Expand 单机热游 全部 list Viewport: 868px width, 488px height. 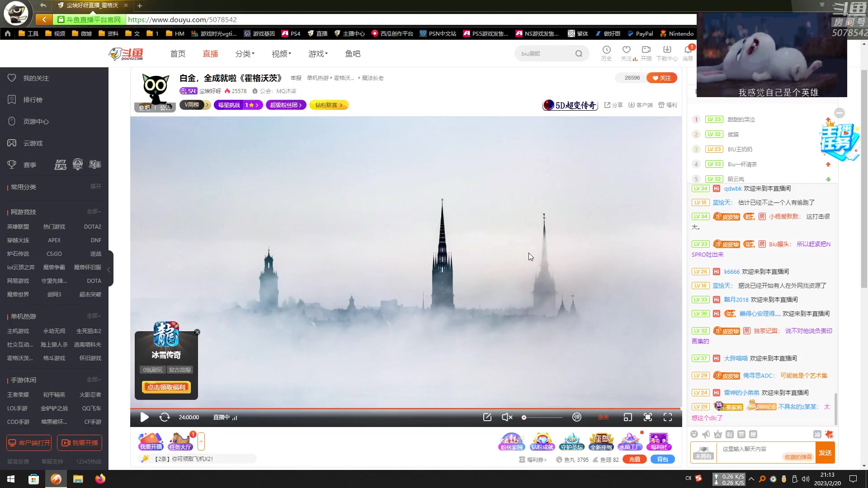[x=94, y=316]
